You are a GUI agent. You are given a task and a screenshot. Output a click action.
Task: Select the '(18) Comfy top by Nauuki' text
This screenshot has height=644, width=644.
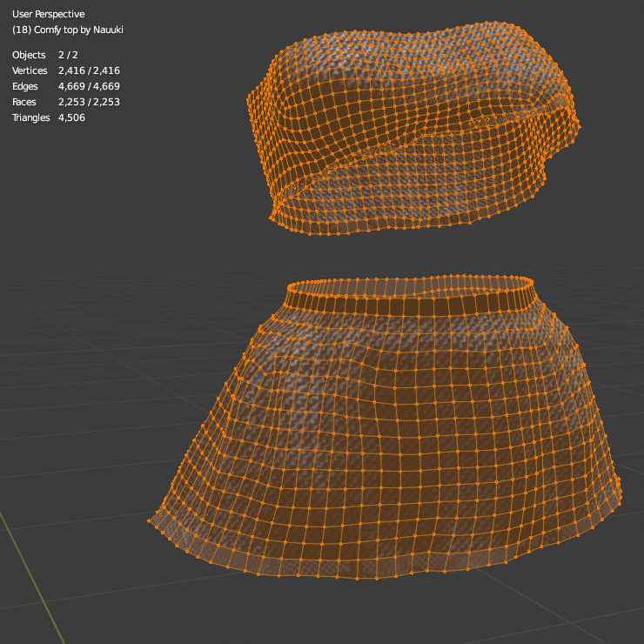click(68, 30)
